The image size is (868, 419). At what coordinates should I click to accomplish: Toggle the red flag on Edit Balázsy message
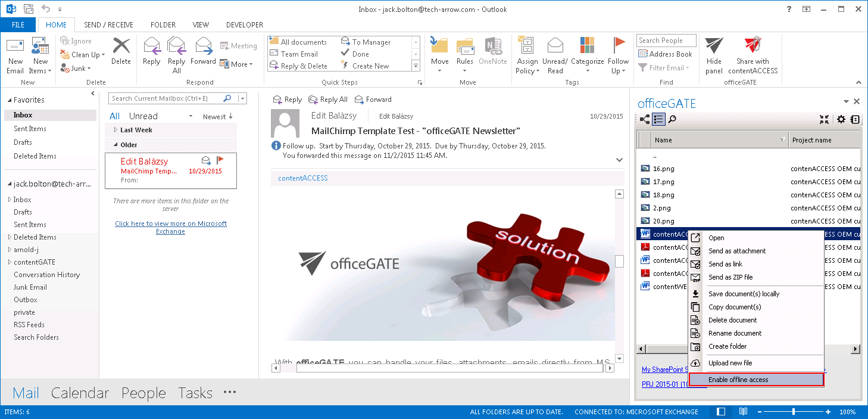pos(220,160)
